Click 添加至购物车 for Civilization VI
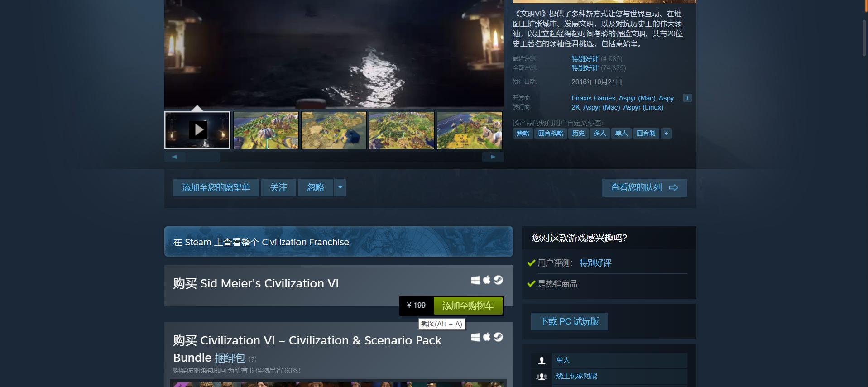This screenshot has height=387, width=868. (x=468, y=306)
